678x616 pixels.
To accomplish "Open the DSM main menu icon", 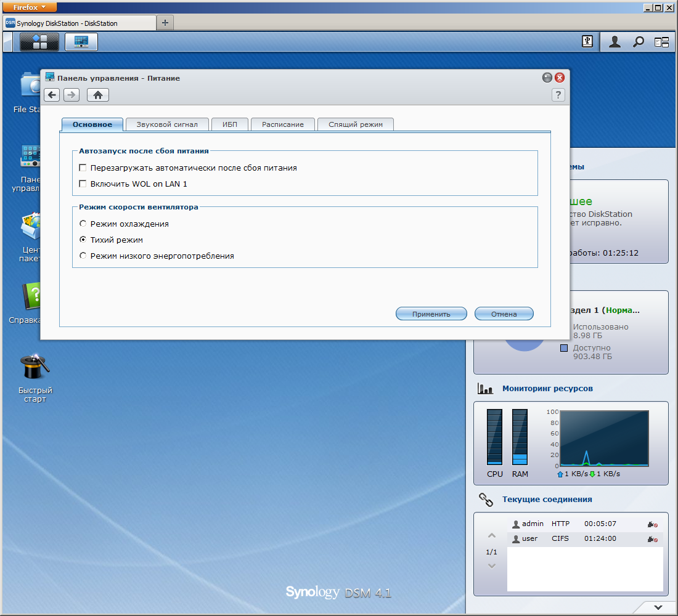I will point(39,42).
